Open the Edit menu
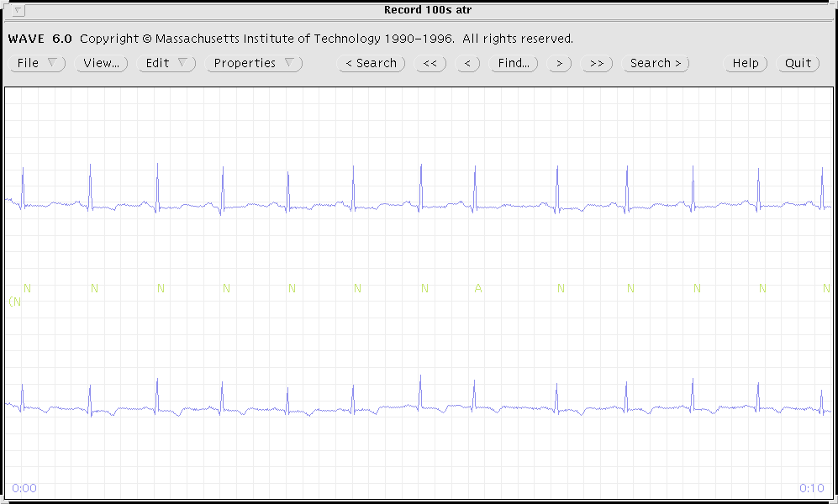This screenshot has height=504, width=838. tap(166, 63)
